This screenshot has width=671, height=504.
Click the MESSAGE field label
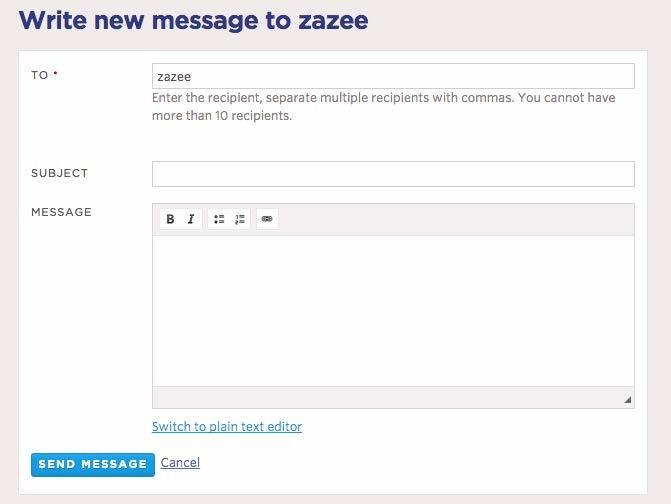pos(62,212)
